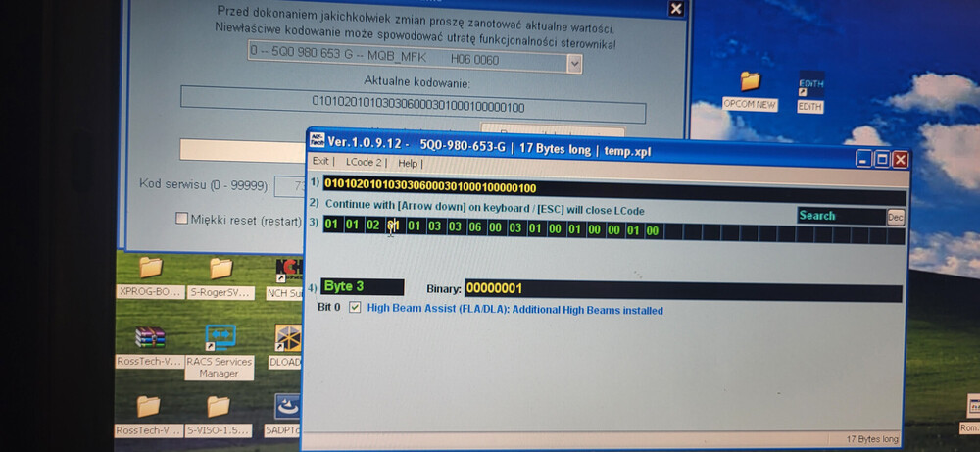The image size is (980, 452).
Task: Open the XPROG-BO folder on desktop
Action: point(150,269)
